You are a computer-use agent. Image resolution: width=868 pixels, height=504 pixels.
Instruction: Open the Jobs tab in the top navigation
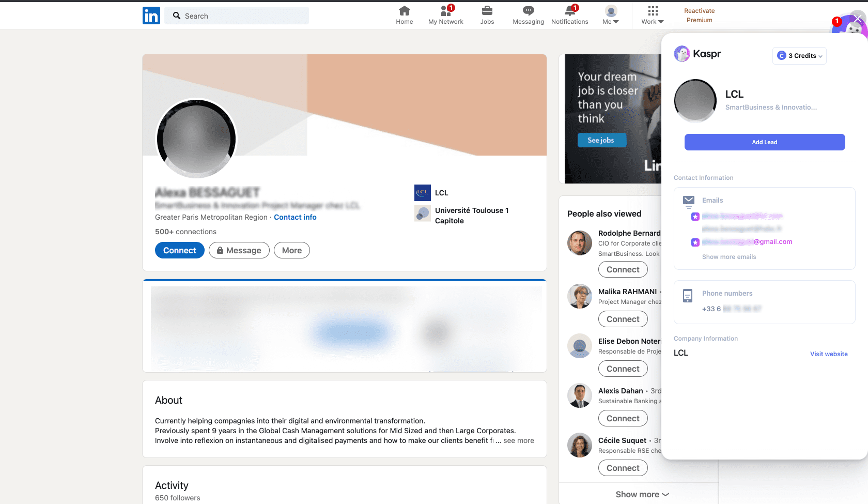click(x=487, y=15)
